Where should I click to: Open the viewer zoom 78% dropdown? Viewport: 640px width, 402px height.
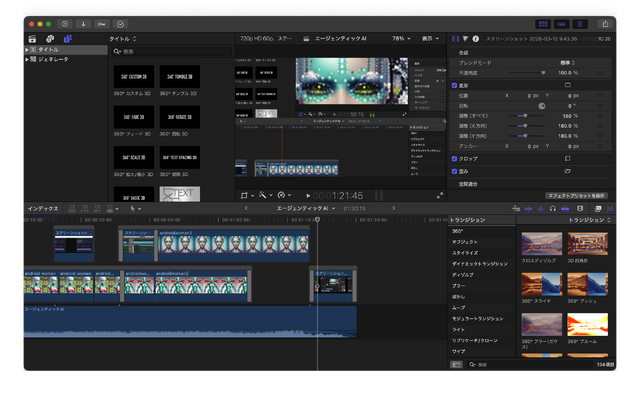tap(401, 38)
